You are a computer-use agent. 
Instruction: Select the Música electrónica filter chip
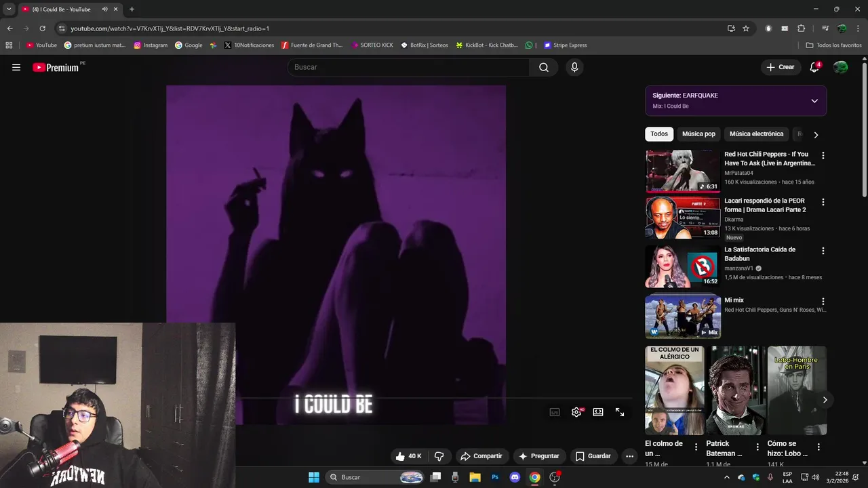756,134
